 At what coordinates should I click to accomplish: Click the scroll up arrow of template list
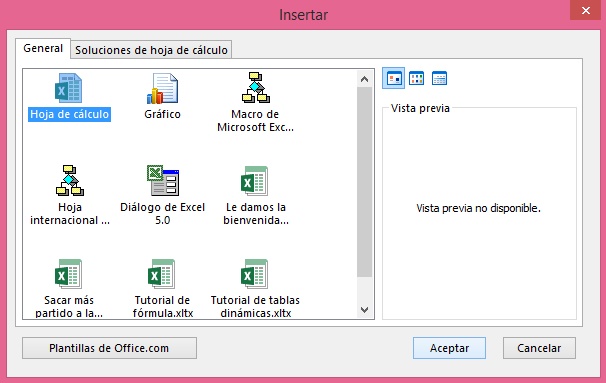coord(364,79)
